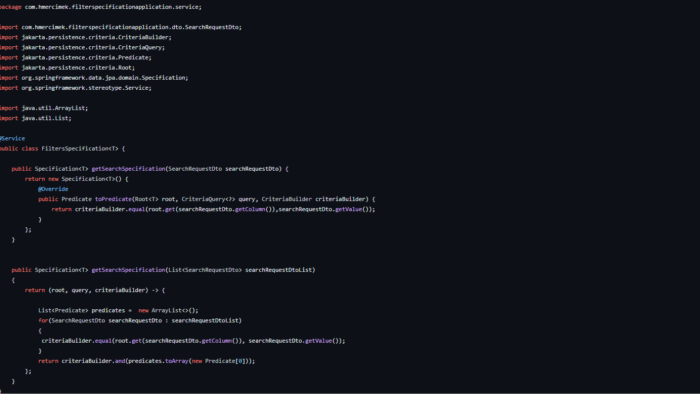This screenshot has height=394, width=700.
Task: Click 'new Predicate[0]' array expression
Action: pos(219,361)
